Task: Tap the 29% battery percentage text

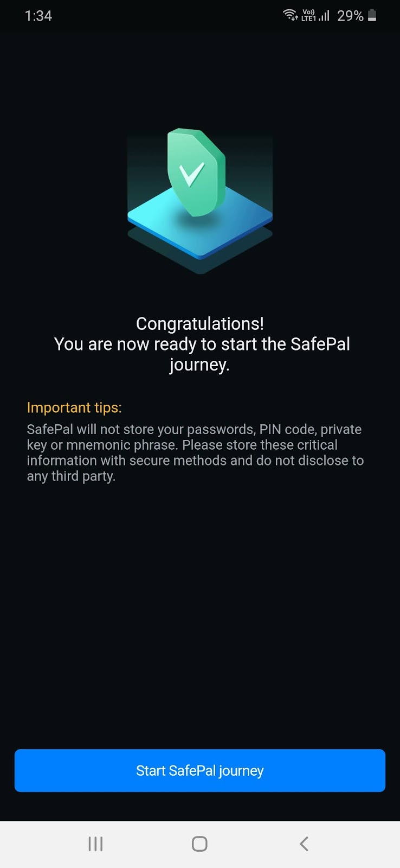Action: 350,16
